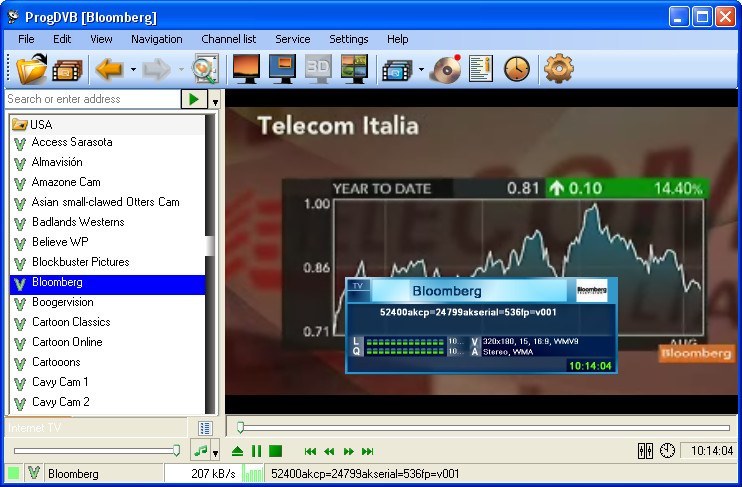Open the dropdown arrow beside the film frames icon
The width and height of the screenshot is (742, 487).
tap(421, 70)
